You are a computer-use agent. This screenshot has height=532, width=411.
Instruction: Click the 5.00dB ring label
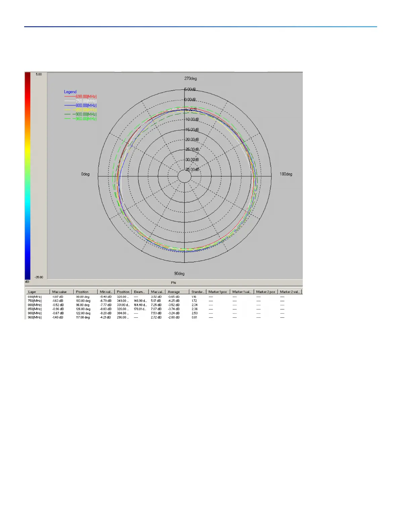[x=190, y=89]
